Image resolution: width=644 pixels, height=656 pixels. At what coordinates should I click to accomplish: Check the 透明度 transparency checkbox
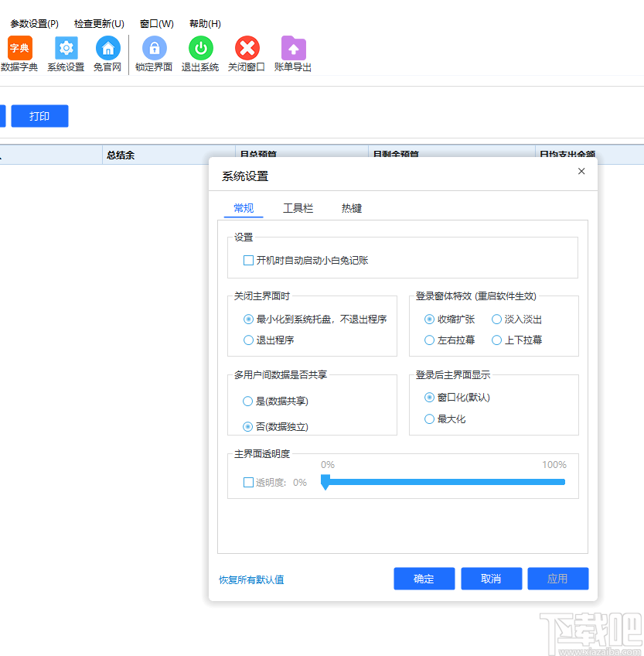[x=248, y=482]
